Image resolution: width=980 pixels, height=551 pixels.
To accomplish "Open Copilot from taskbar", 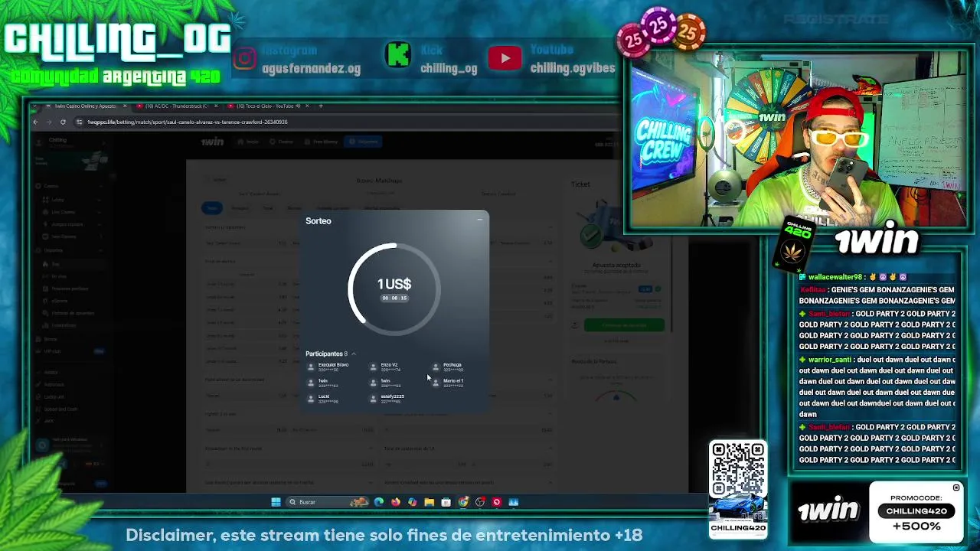I will point(413,502).
